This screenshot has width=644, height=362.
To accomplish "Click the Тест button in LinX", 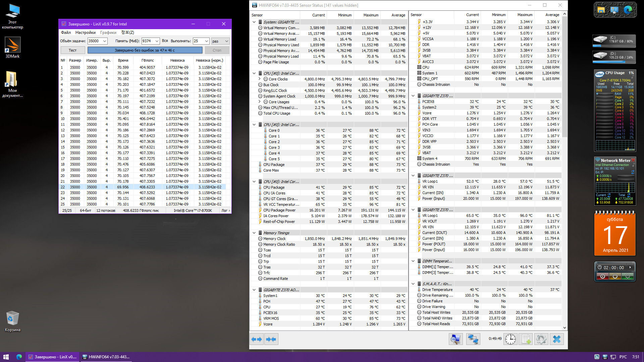I will point(72,50).
